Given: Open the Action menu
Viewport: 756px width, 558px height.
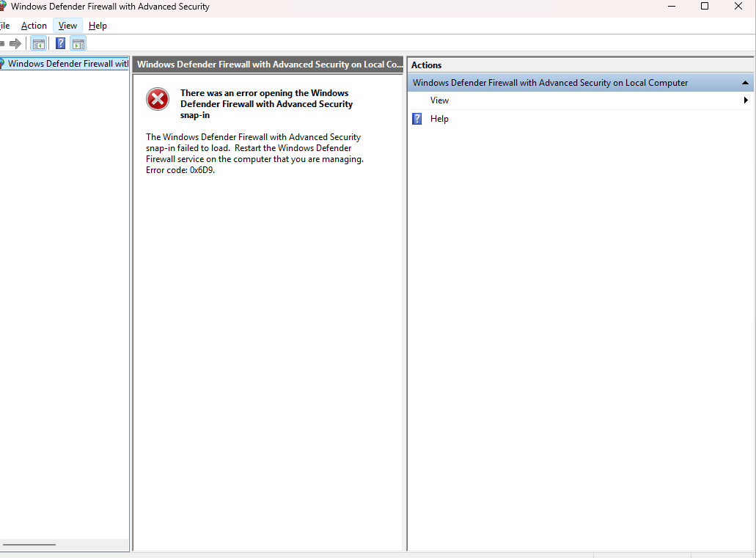Looking at the screenshot, I should (34, 26).
